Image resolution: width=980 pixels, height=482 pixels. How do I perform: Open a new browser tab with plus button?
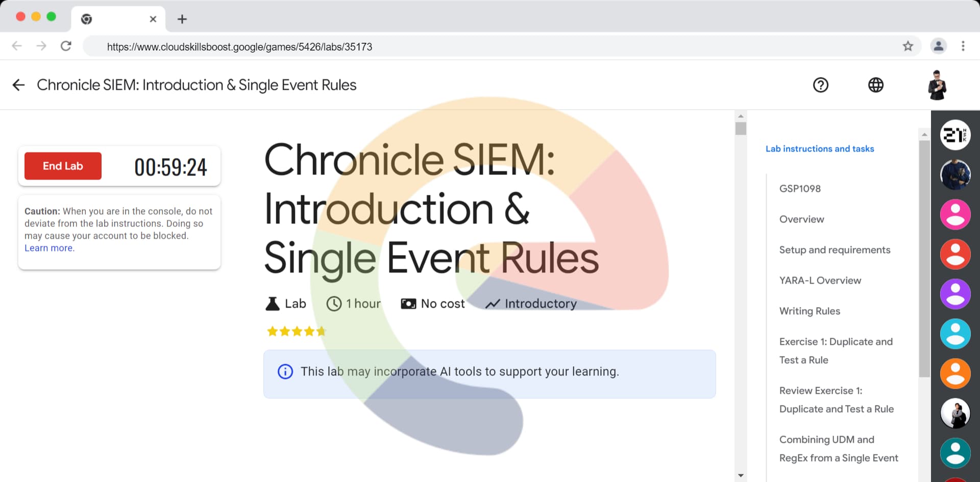pos(182,19)
